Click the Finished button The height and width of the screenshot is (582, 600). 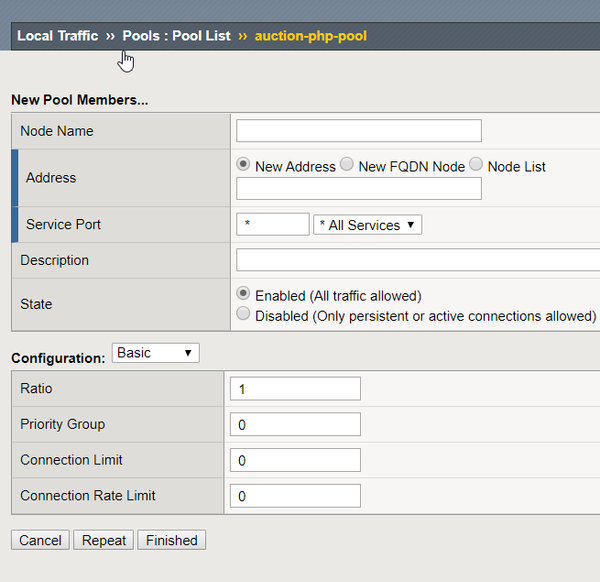[x=172, y=540]
